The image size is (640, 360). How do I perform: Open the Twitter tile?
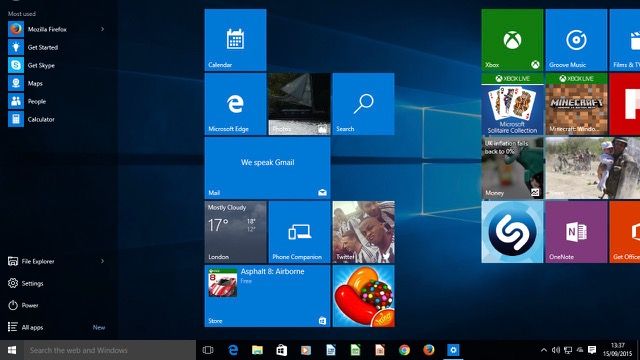[363, 232]
